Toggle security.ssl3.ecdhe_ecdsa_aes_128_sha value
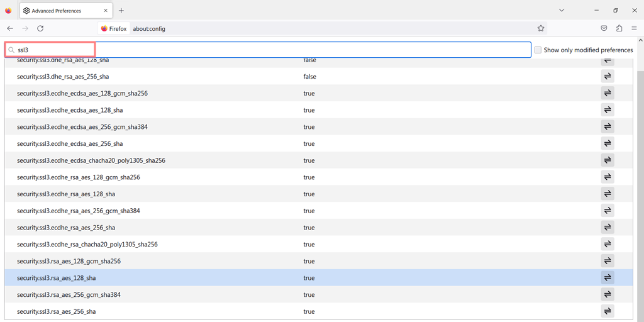Screen dimensions: 644x322 [x=608, y=110]
